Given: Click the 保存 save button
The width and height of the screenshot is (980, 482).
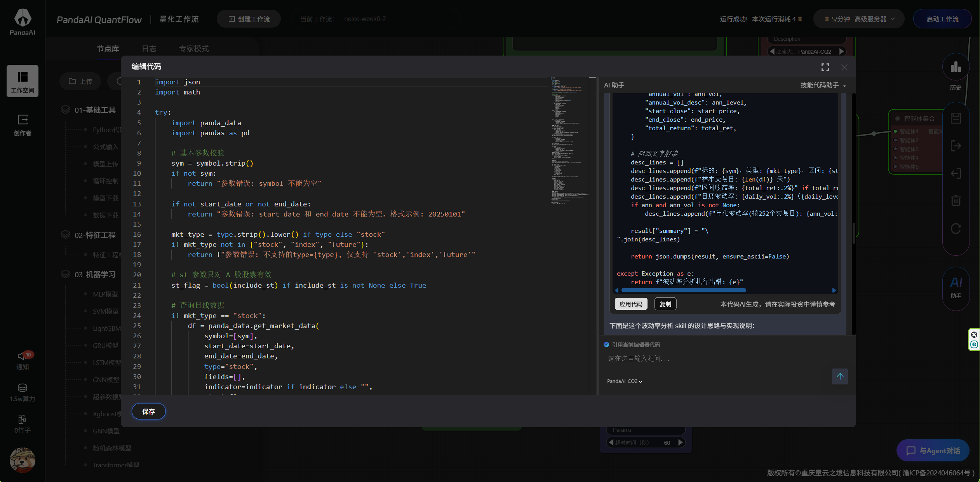Looking at the screenshot, I should tap(148, 412).
